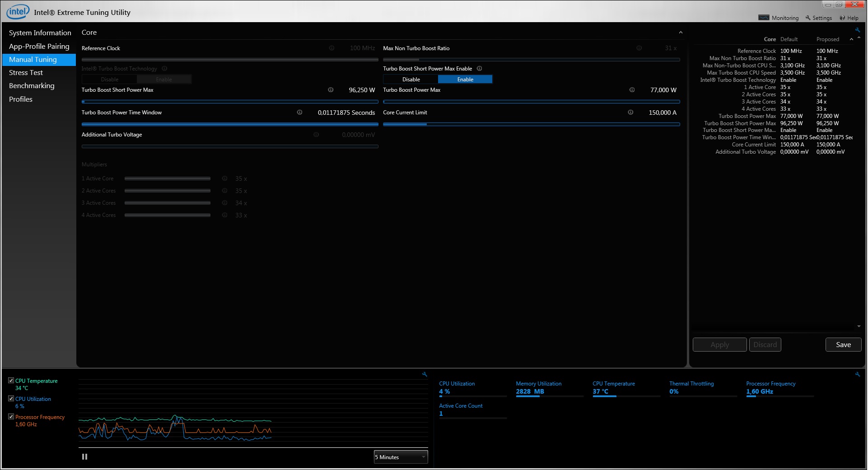
Task: Click info icon beside Intel Turbo Boost Technology
Action: pyautogui.click(x=164, y=69)
